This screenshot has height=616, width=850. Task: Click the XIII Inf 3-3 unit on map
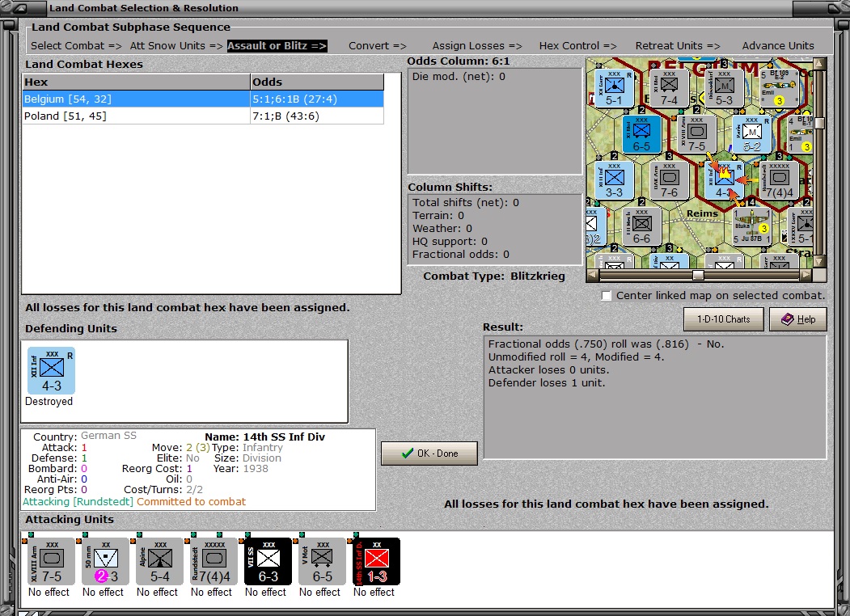[614, 180]
